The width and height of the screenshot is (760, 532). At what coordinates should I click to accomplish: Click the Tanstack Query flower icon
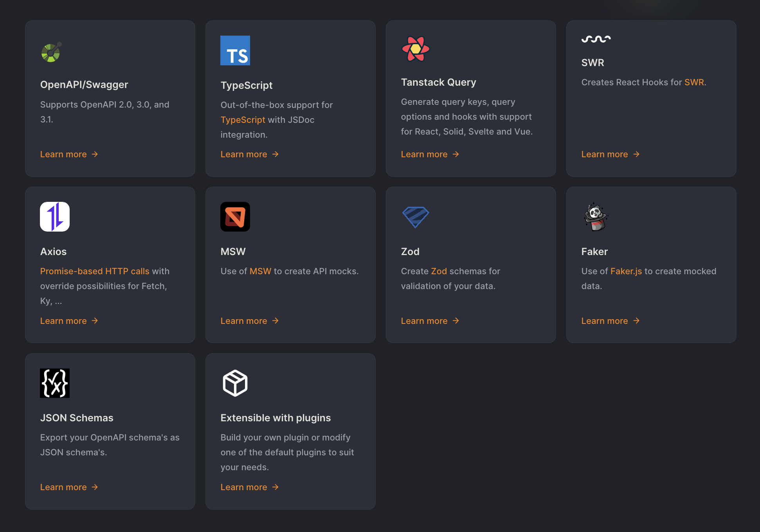coord(416,49)
